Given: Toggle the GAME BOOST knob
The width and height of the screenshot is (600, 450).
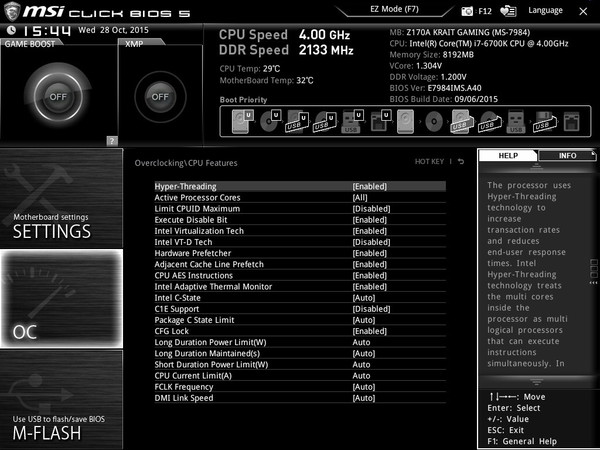Looking at the screenshot, I should 58,96.
